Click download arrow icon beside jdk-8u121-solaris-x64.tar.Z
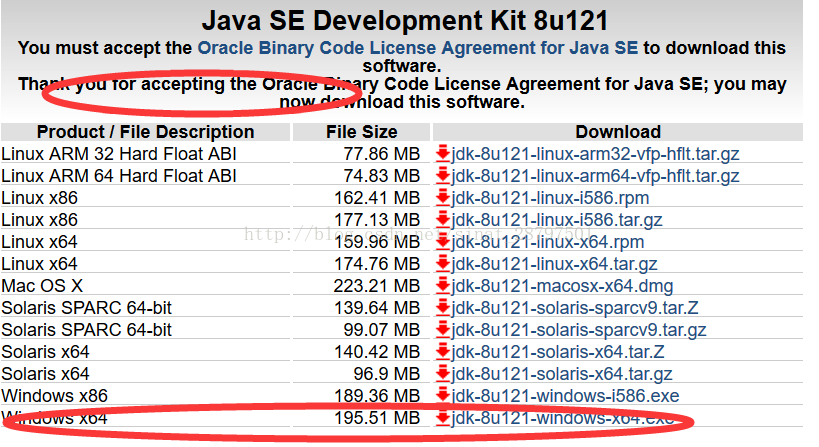Viewport: 819px width, 447px height. point(443,351)
